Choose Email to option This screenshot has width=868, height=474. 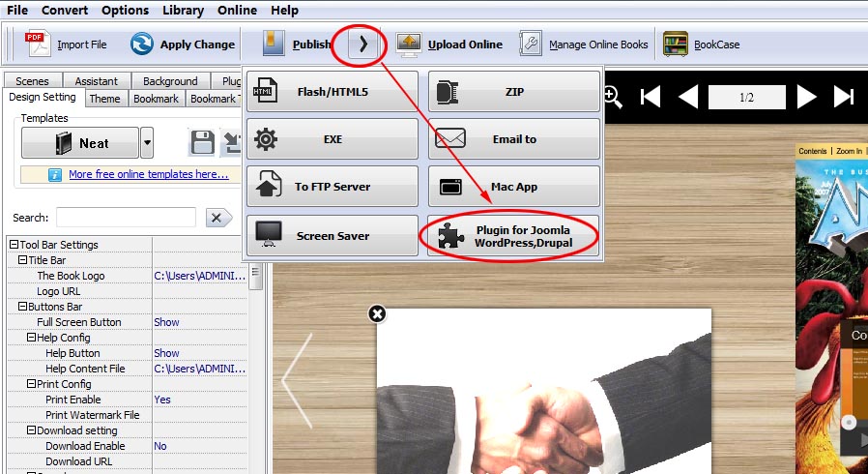point(513,139)
